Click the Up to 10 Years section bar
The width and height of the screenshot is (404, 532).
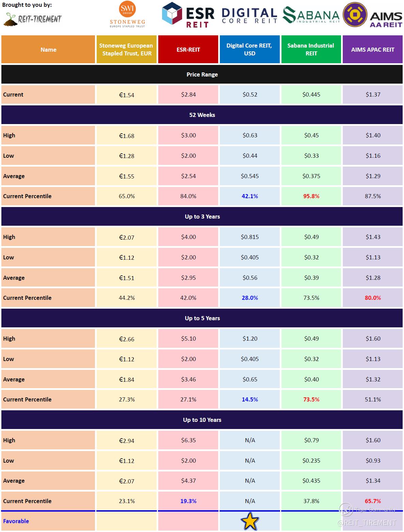(202, 420)
